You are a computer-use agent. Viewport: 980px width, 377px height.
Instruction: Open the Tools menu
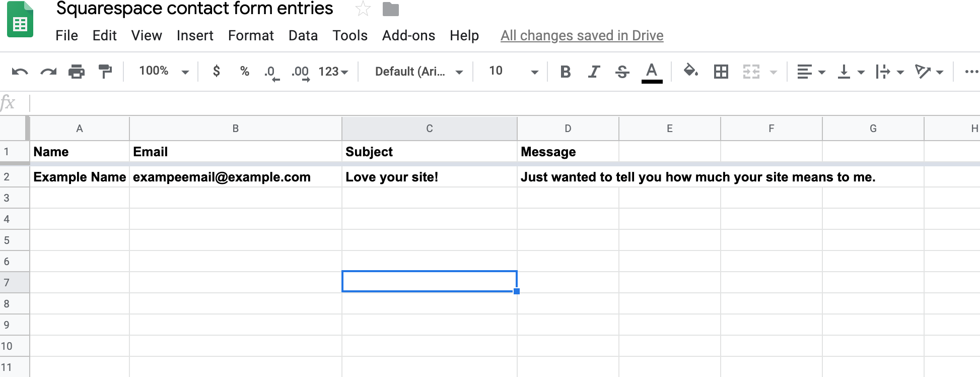(350, 35)
